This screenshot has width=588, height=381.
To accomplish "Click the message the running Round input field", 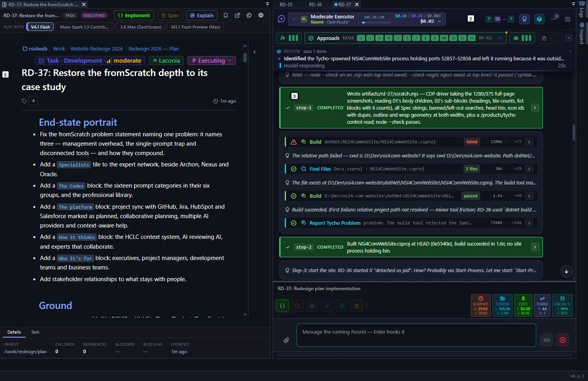I will click(416, 335).
